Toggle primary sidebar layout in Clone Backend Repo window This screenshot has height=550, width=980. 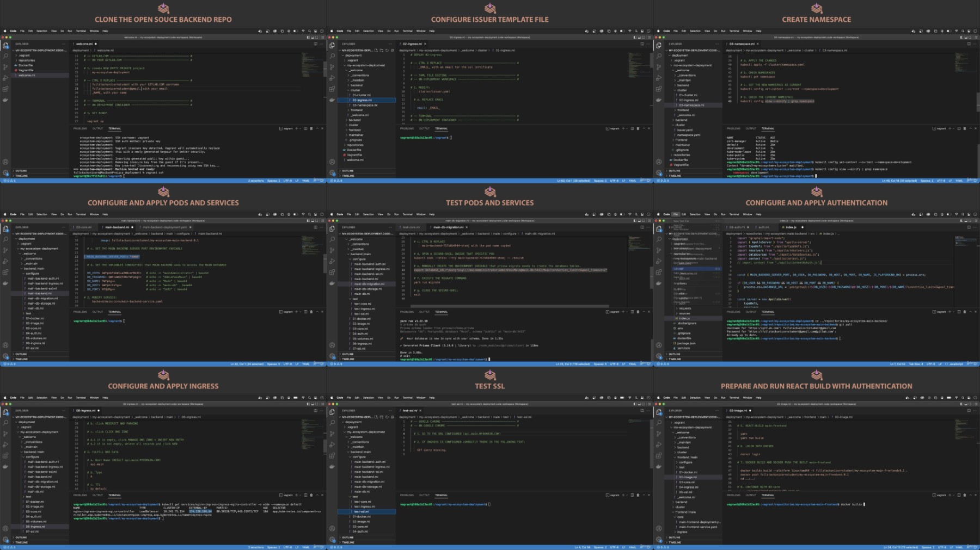coord(308,38)
